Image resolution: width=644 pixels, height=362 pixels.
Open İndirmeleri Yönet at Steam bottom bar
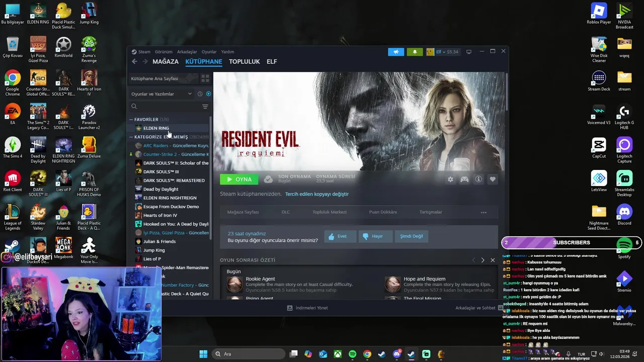pos(307,308)
